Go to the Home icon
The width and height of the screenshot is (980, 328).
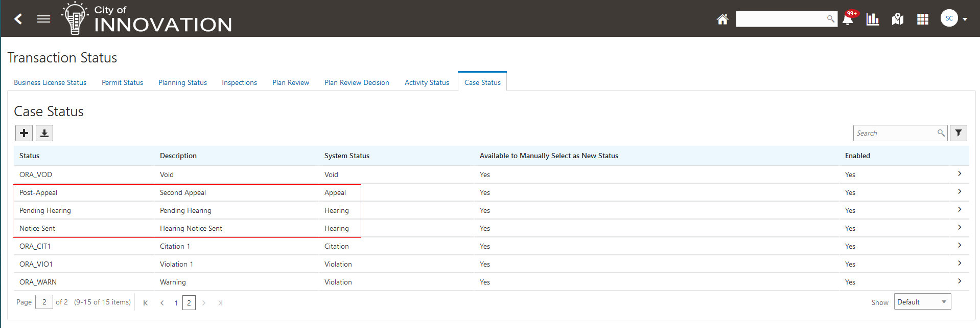pos(722,19)
